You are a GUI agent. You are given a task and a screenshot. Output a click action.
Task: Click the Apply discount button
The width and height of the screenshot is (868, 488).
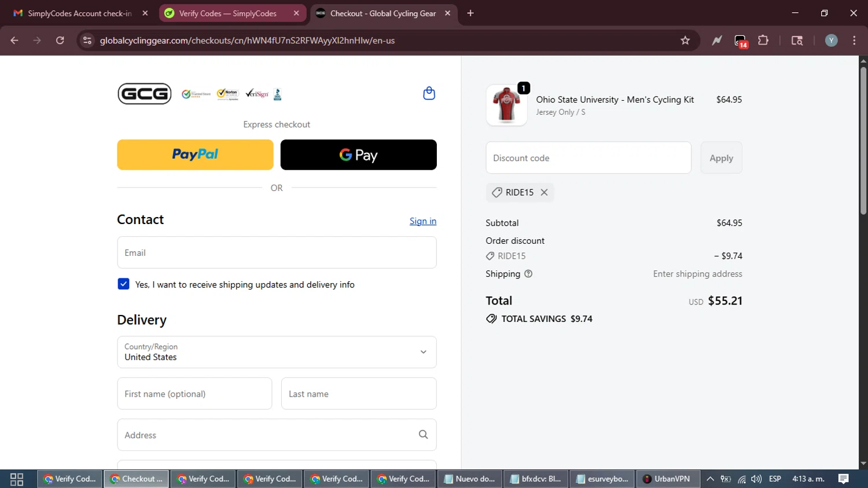pos(721,157)
